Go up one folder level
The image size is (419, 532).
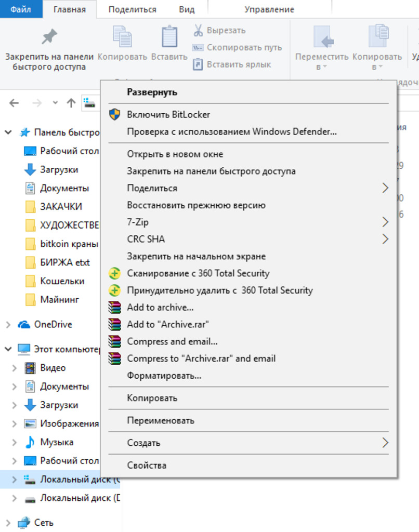click(x=71, y=103)
